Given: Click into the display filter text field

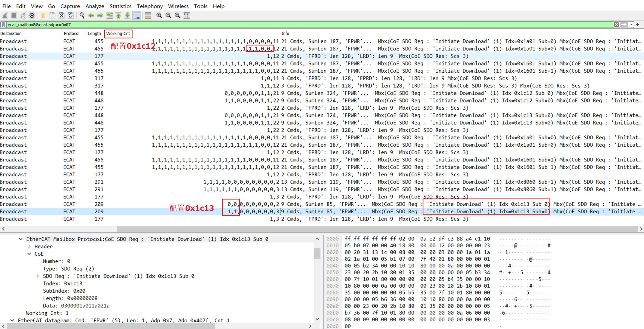Looking at the screenshot, I should (x=300, y=25).
